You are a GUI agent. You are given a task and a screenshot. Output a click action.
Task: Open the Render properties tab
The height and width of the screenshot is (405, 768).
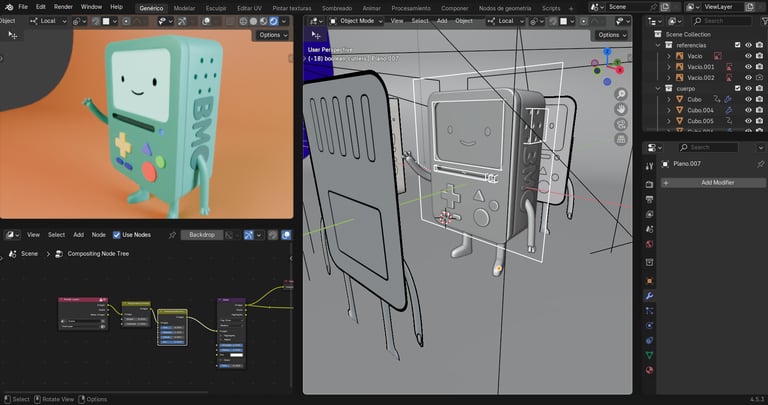tap(649, 184)
